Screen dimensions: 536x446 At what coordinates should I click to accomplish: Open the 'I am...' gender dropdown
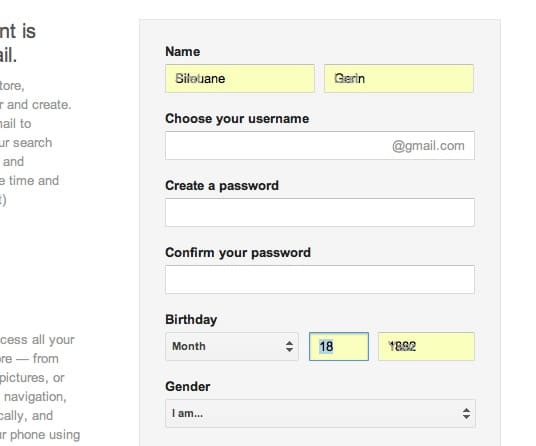pos(320,413)
